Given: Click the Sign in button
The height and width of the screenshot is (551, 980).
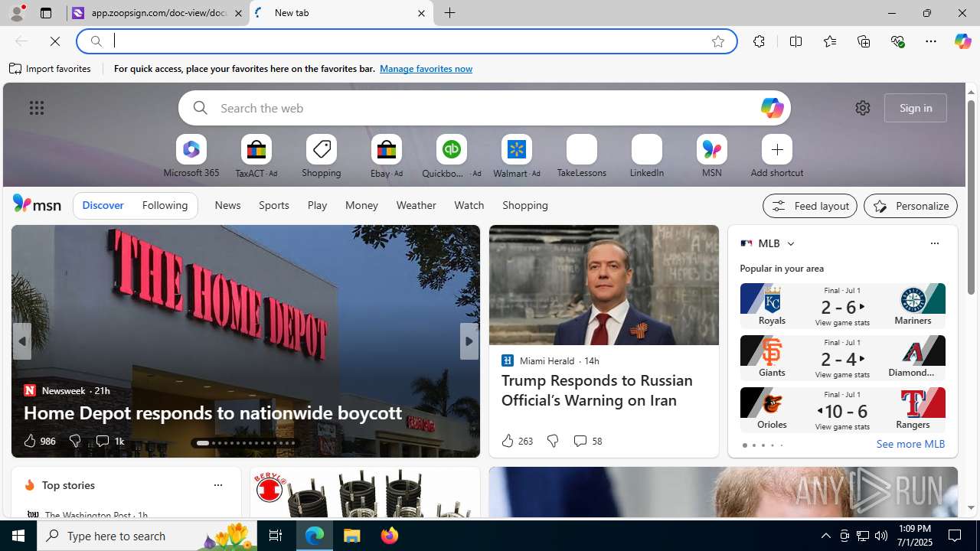Looking at the screenshot, I should [916, 108].
